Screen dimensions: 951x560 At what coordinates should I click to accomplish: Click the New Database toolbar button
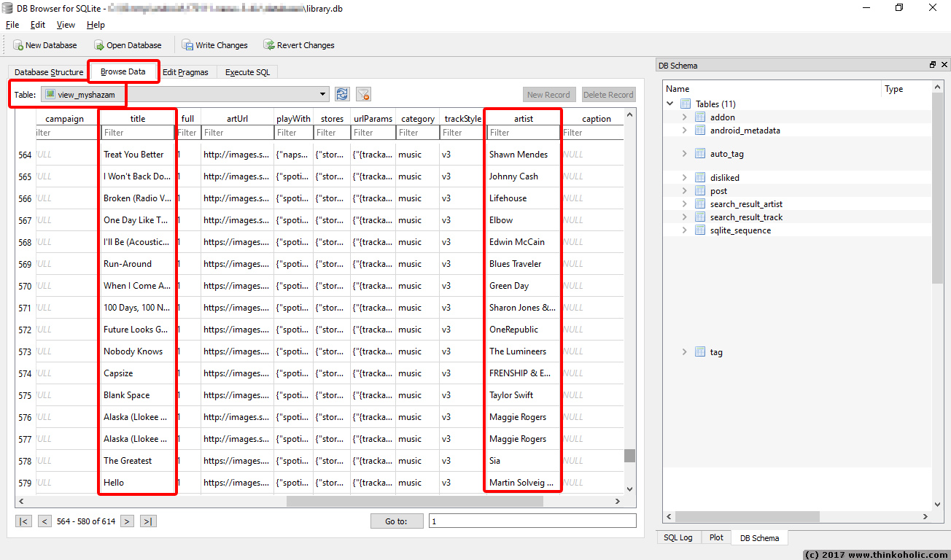(44, 45)
